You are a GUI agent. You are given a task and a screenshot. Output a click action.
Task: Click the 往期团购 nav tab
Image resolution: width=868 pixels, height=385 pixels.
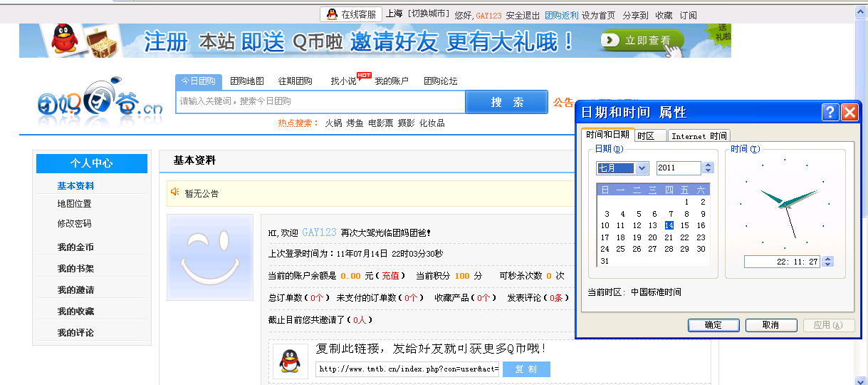296,81
